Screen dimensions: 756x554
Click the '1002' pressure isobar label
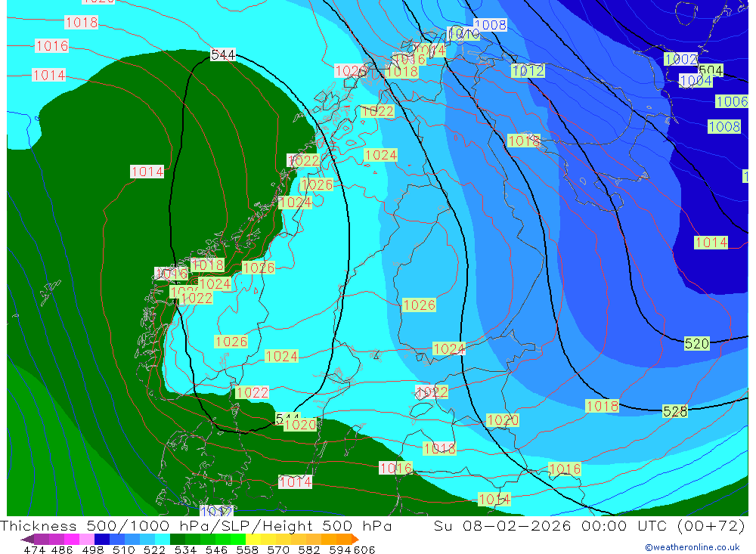tap(681, 59)
